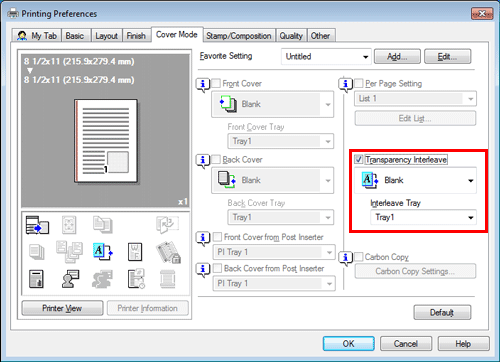Enable the Front Cover checkbox
Viewport: 500px width, 362px height.
216,83
